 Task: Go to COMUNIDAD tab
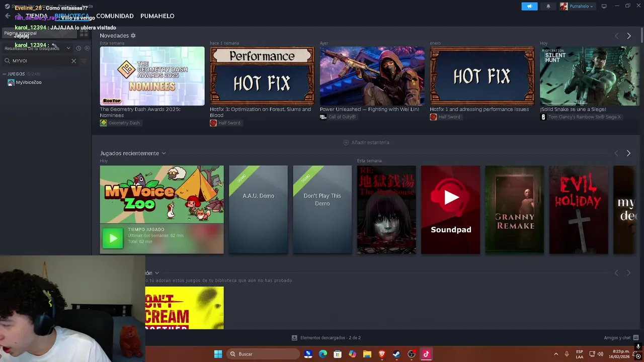tap(115, 16)
